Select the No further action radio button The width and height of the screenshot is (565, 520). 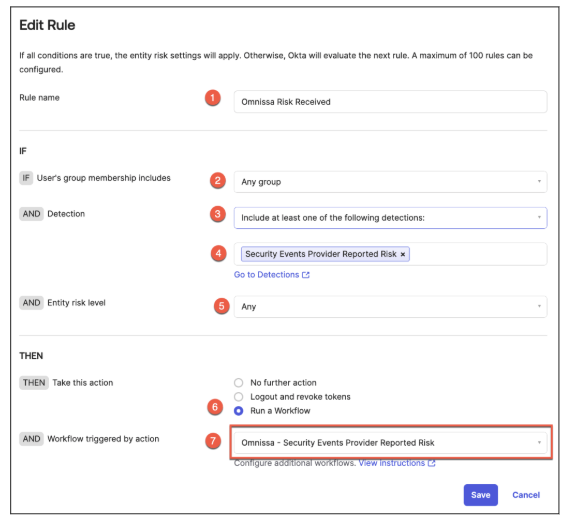239,382
